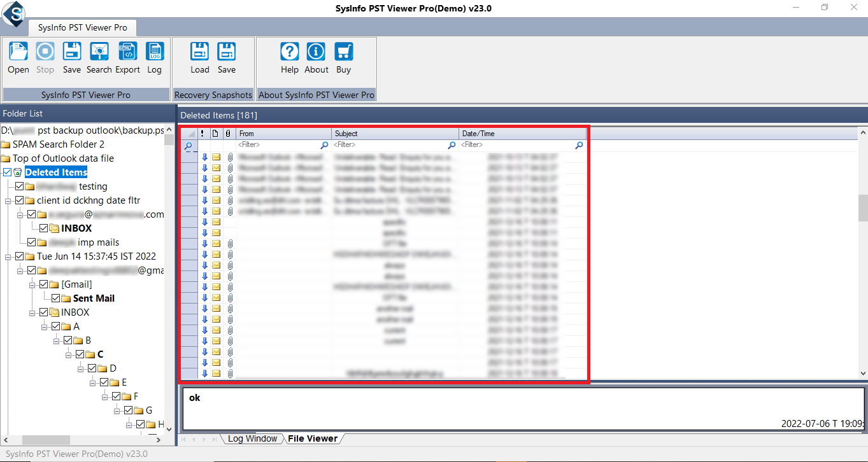The height and width of the screenshot is (462, 868).
Task: Collapse folder C in the tree
Action: (x=69, y=354)
